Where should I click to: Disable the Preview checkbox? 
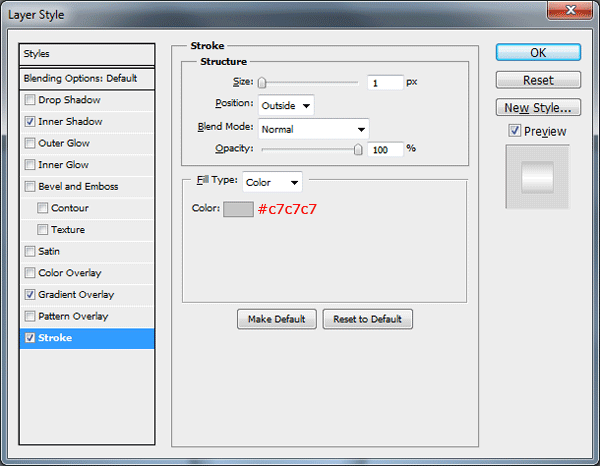515,131
